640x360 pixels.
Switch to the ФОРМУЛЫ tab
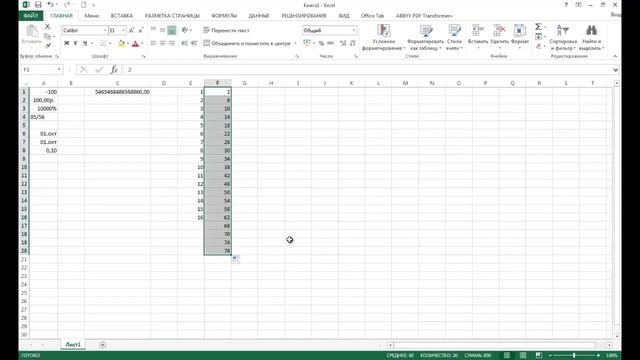pos(224,16)
